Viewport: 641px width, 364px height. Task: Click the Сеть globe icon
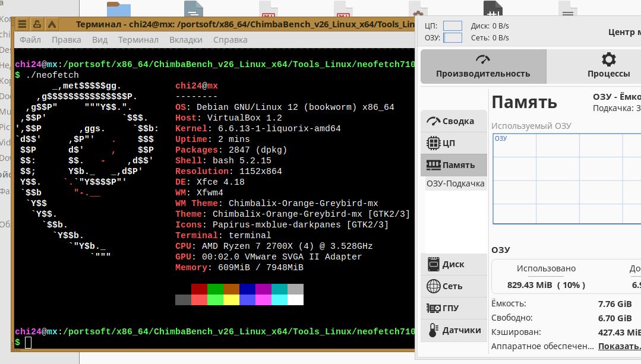pos(433,286)
